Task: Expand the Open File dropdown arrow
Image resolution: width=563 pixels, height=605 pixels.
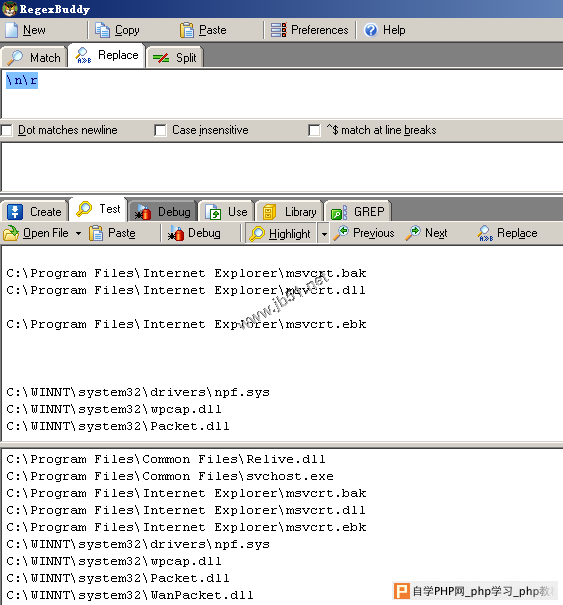Action: 78,233
